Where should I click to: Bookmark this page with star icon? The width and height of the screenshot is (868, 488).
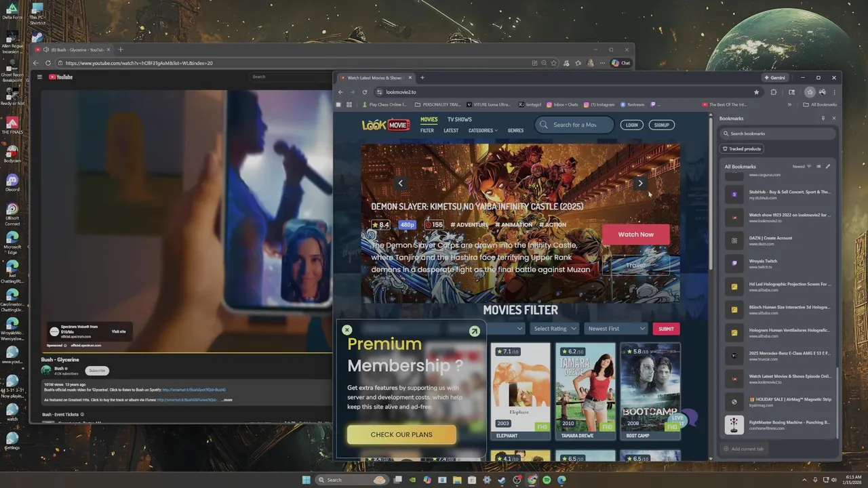pyautogui.click(x=756, y=92)
